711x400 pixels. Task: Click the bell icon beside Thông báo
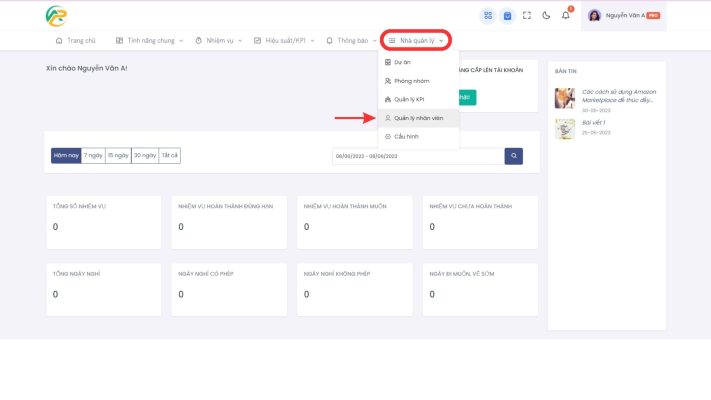(x=330, y=40)
